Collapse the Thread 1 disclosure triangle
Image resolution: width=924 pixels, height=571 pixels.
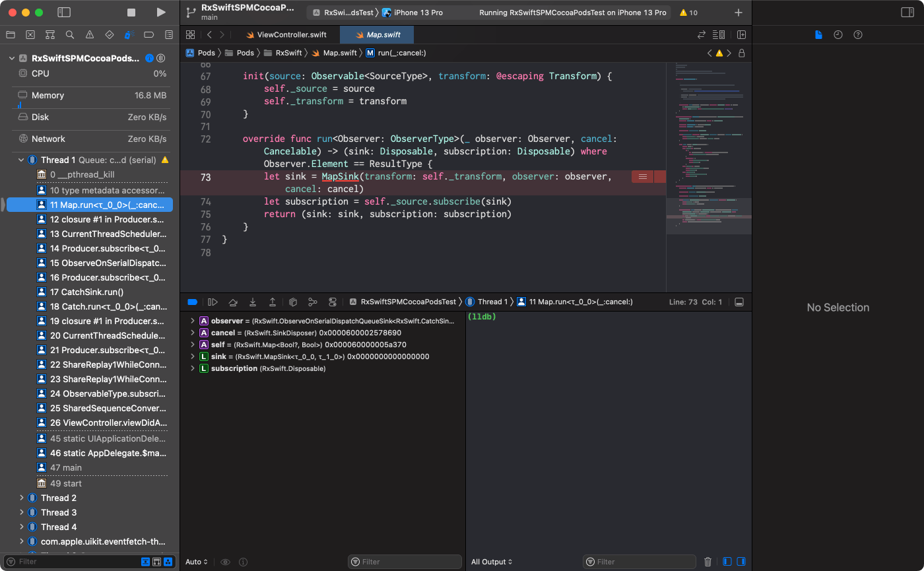point(21,160)
